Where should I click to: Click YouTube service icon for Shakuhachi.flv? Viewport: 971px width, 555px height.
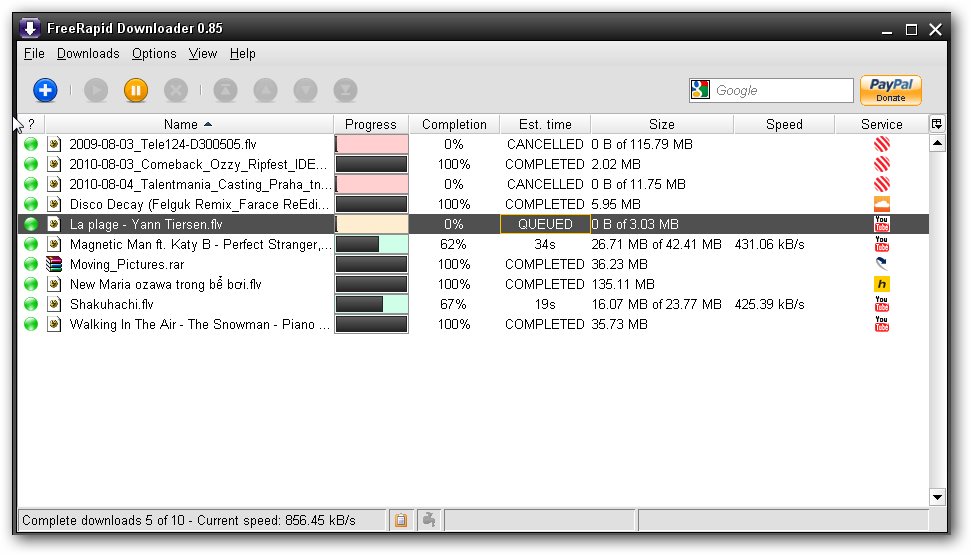882,304
